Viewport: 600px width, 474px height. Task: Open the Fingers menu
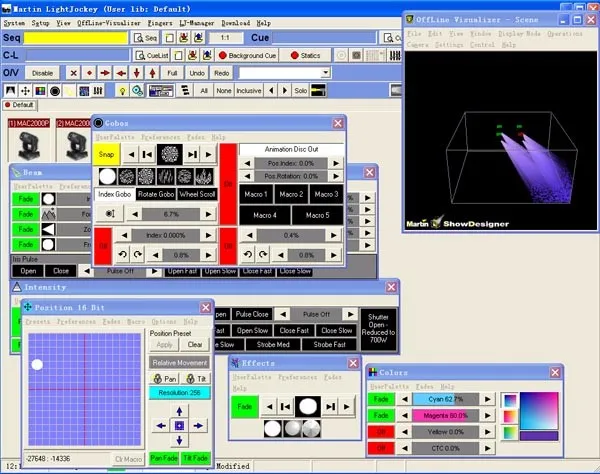coord(160,23)
